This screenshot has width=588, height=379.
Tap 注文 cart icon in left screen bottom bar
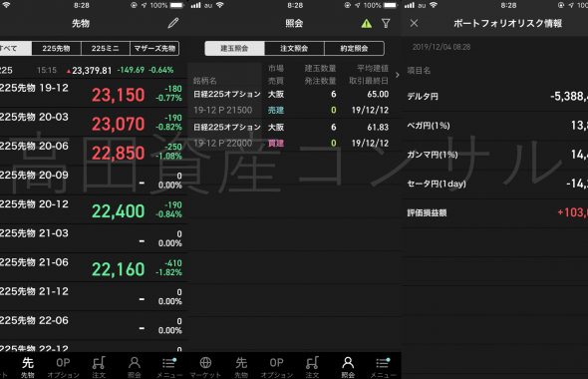(99, 367)
